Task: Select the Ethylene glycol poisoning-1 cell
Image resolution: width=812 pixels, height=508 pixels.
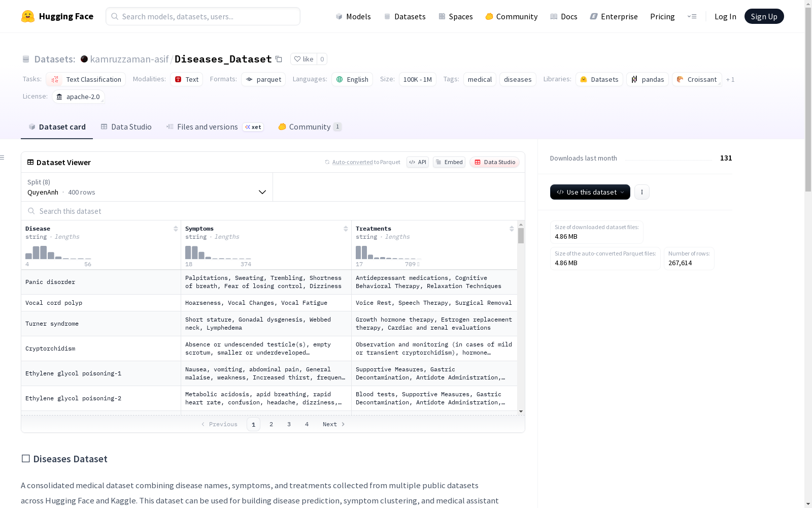Action: tap(101, 373)
